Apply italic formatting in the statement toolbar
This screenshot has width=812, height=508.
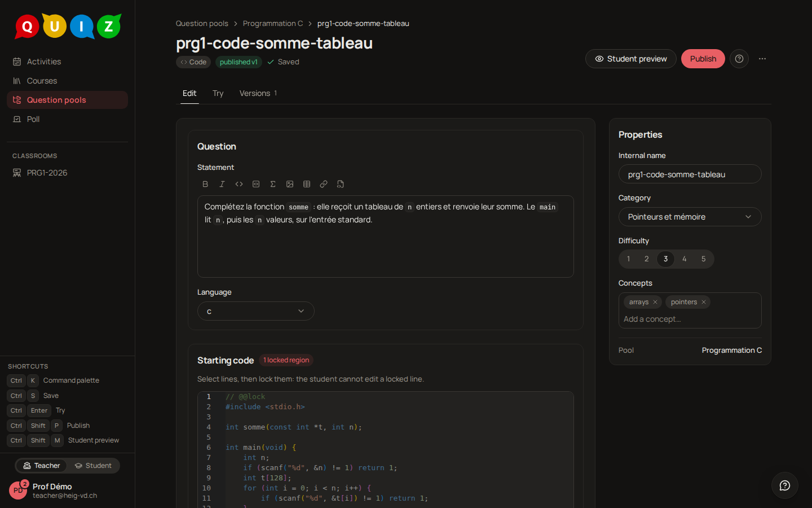point(222,184)
